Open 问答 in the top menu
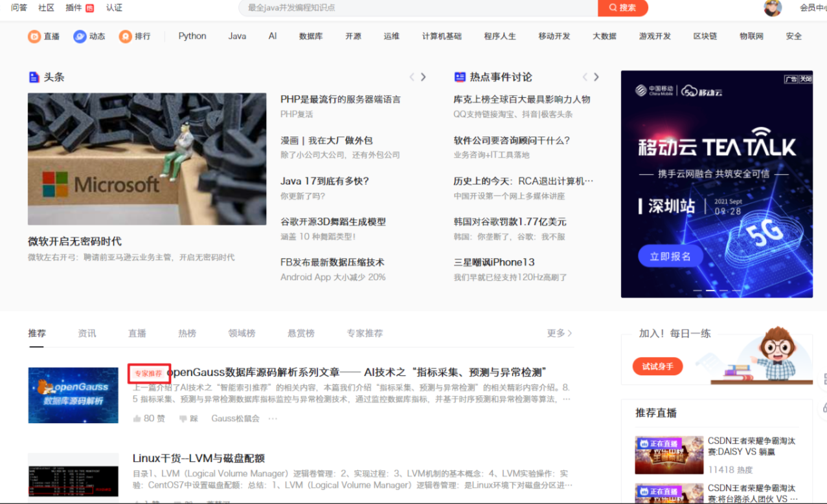The width and height of the screenshot is (827, 504). coord(19,8)
